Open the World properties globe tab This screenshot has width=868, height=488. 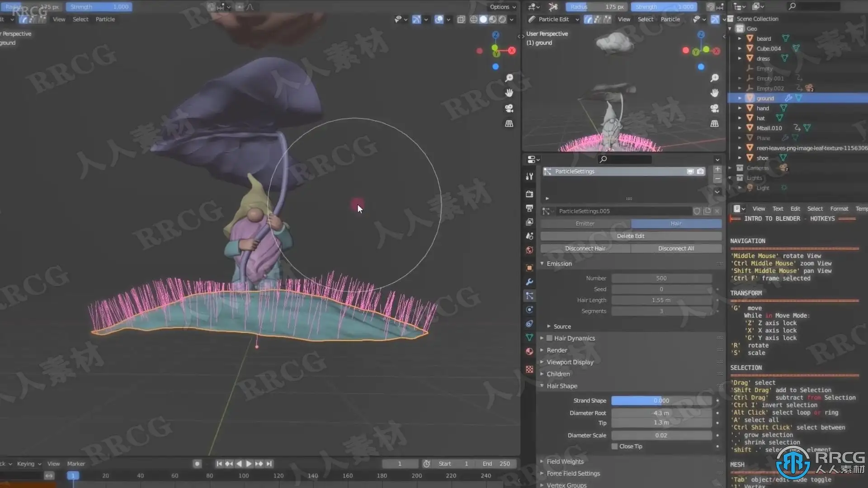click(529, 250)
